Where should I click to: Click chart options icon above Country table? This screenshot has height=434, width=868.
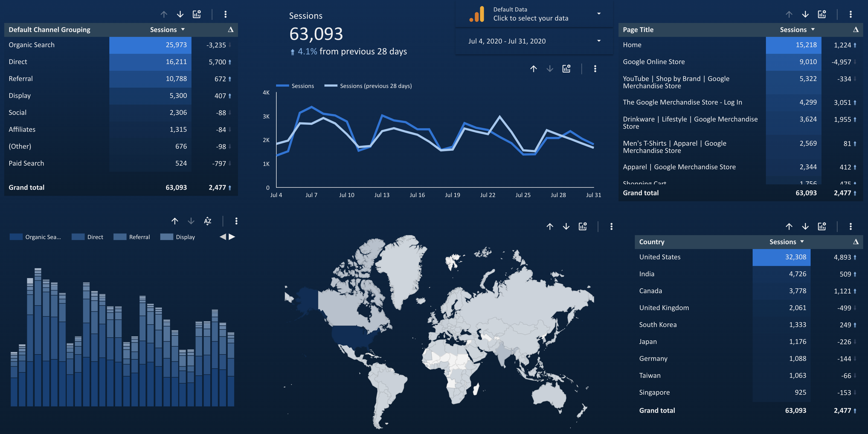822,226
